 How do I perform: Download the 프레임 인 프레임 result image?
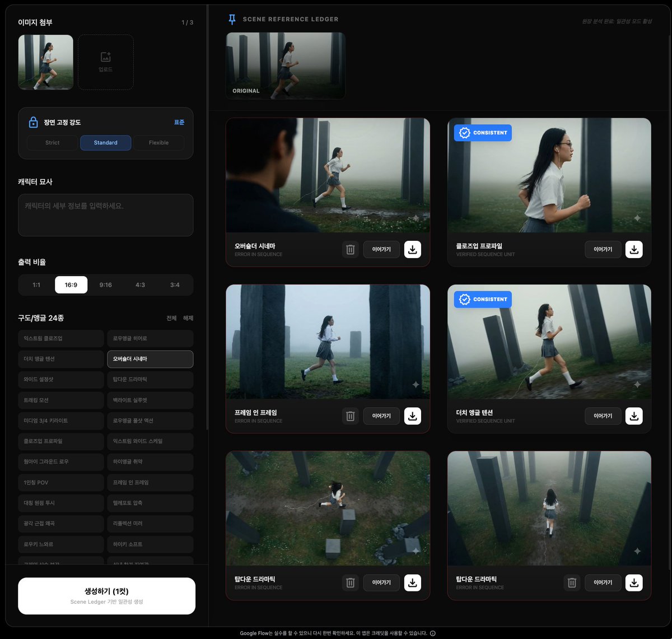click(413, 416)
